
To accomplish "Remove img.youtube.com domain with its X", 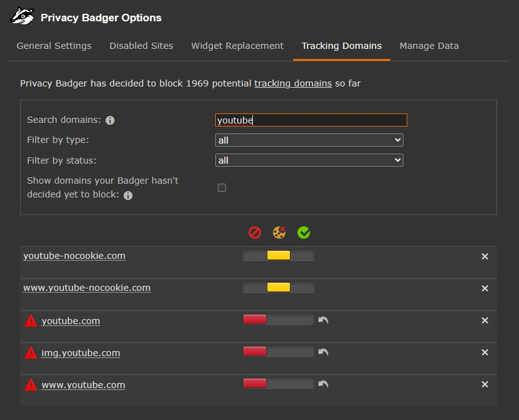I will 485,352.
